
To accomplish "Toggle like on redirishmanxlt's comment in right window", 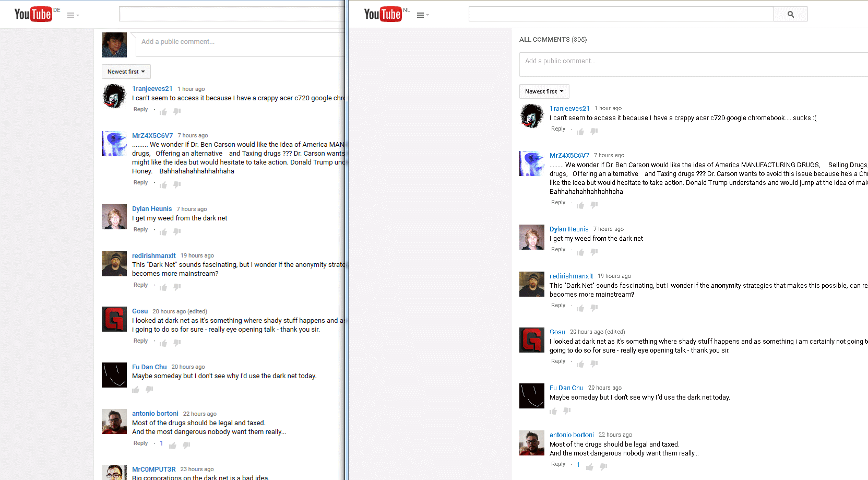I will tap(580, 308).
